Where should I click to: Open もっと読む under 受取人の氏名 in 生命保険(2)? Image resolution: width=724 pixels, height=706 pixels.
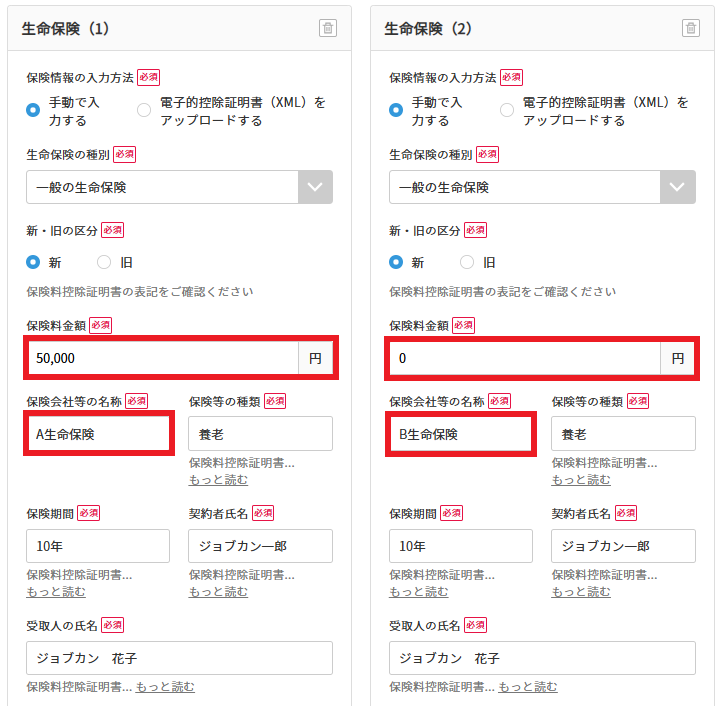tap(528, 687)
